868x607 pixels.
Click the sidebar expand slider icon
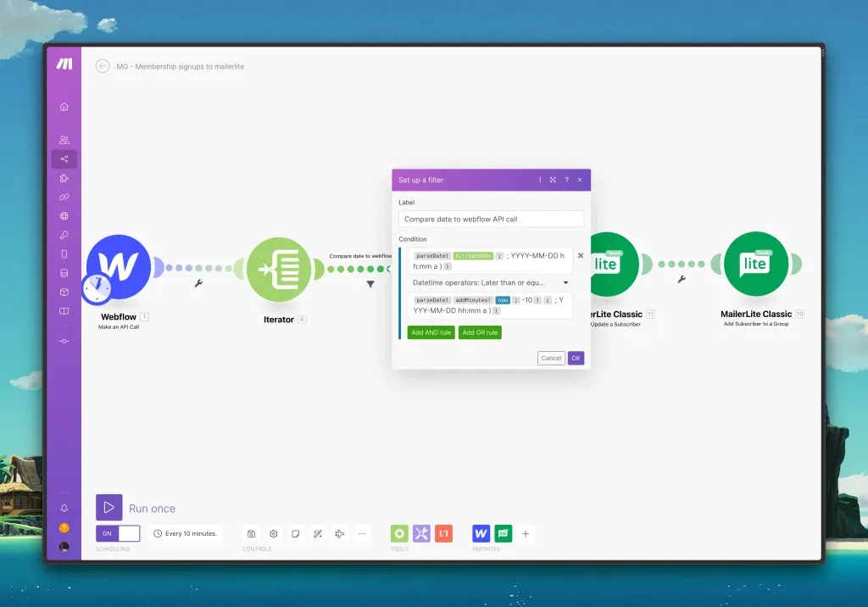point(64,341)
